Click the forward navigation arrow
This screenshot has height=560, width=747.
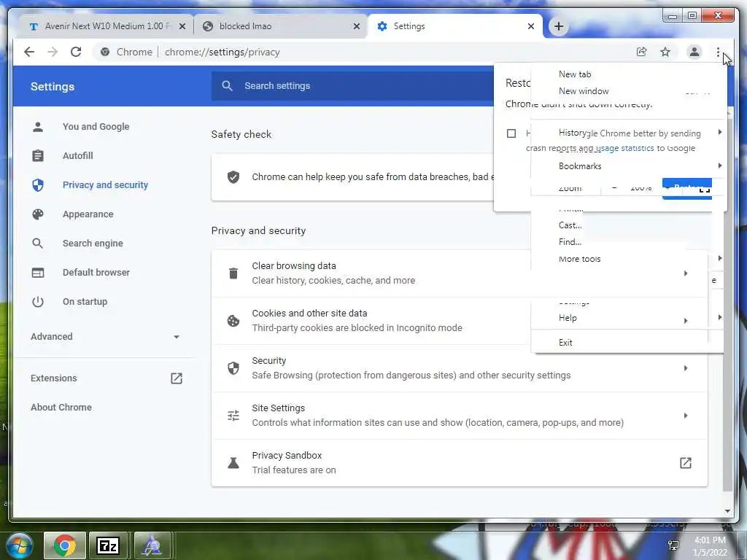(53, 52)
